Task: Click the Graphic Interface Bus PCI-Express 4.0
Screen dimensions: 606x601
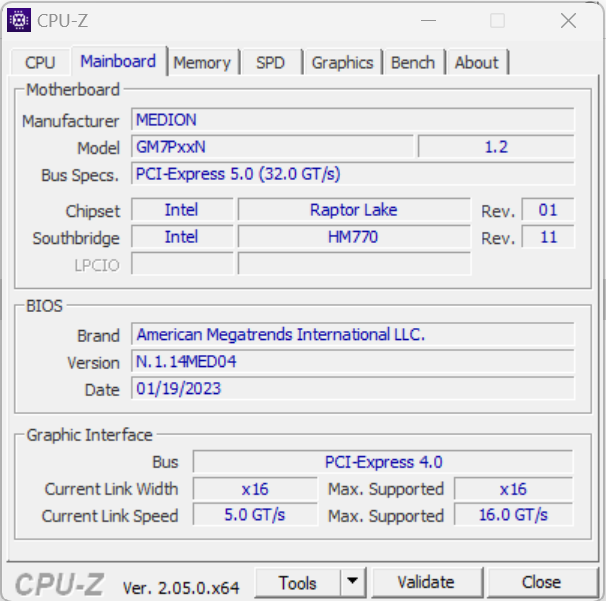Action: click(x=383, y=462)
